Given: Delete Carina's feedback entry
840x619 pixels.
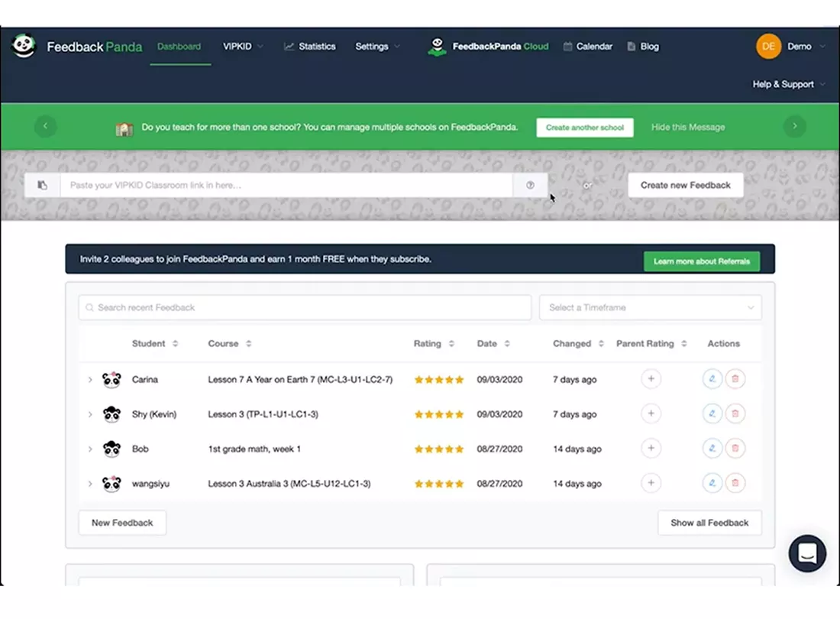Looking at the screenshot, I should pyautogui.click(x=735, y=379).
